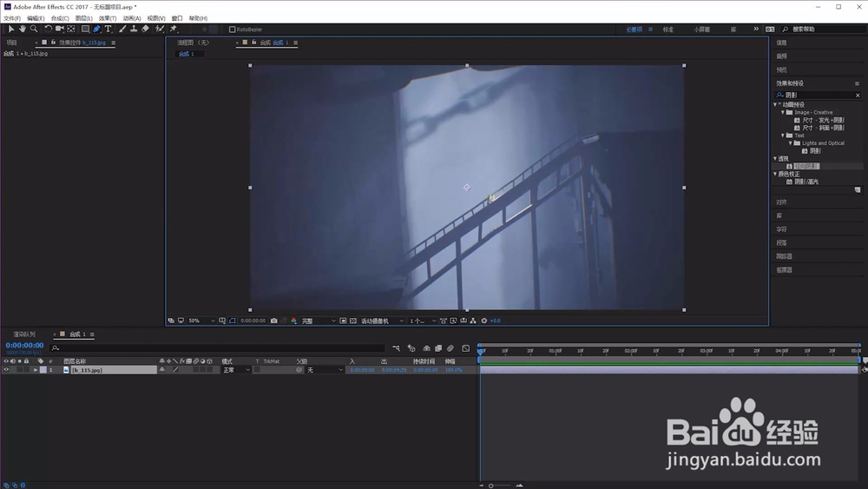Screen dimensions: 868x489
Task: Toggle the Draft 3D icon in the timeline
Action: 411,348
